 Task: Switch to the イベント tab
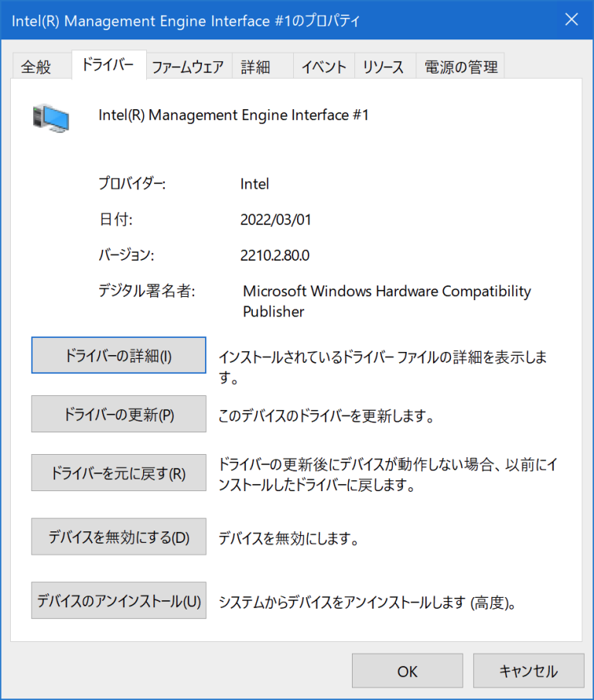[x=324, y=67]
